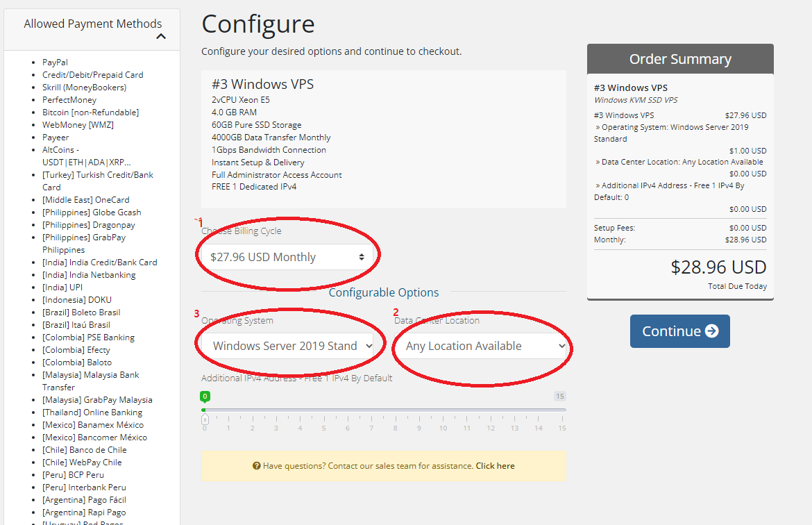Click [Chile] Banco de Chile entry
Screen dimensions: 812x525
point(85,449)
